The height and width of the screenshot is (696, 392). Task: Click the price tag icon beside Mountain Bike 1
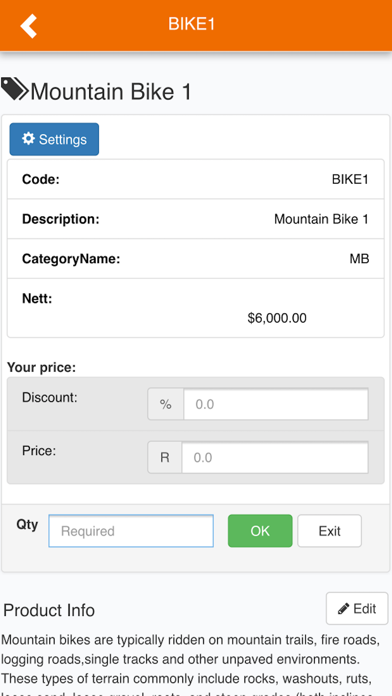click(14, 89)
